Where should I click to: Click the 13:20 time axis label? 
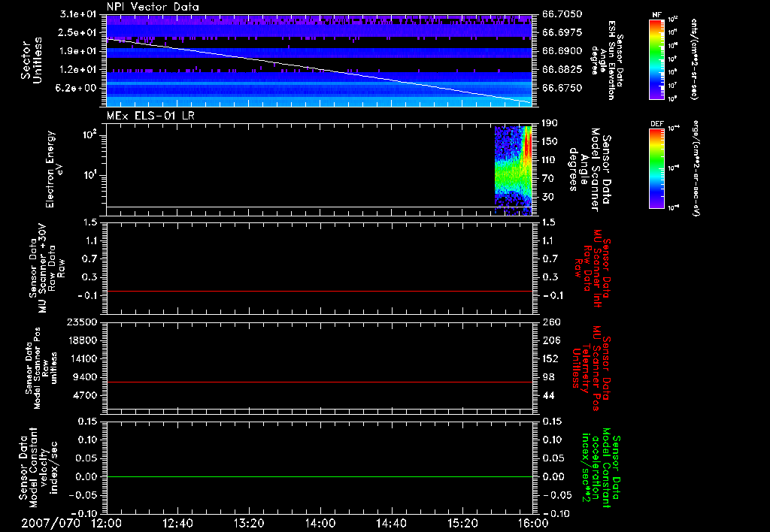(x=248, y=523)
